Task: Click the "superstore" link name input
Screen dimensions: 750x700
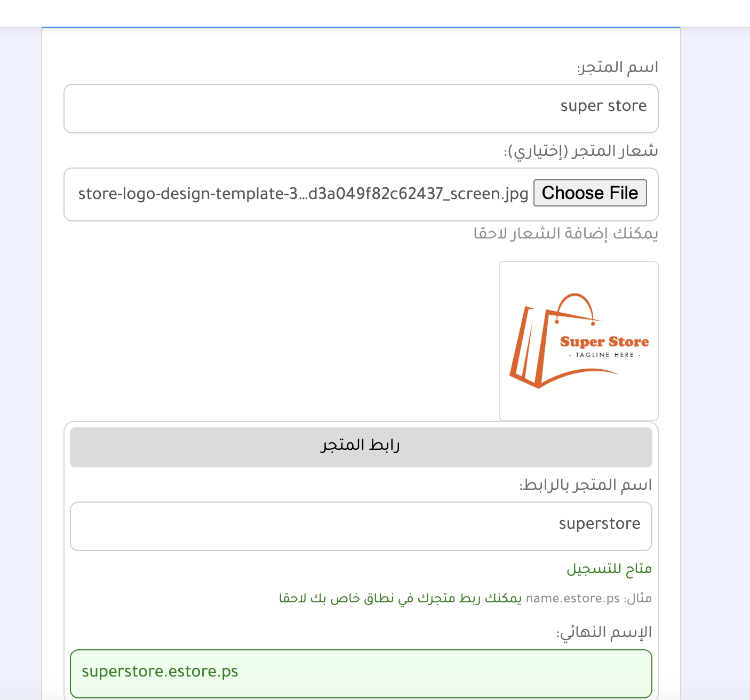Action: click(361, 526)
